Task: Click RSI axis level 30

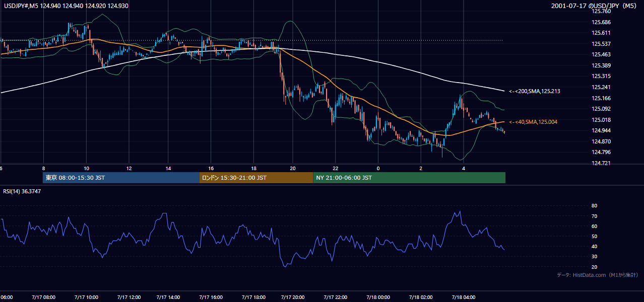Action: tap(594, 257)
